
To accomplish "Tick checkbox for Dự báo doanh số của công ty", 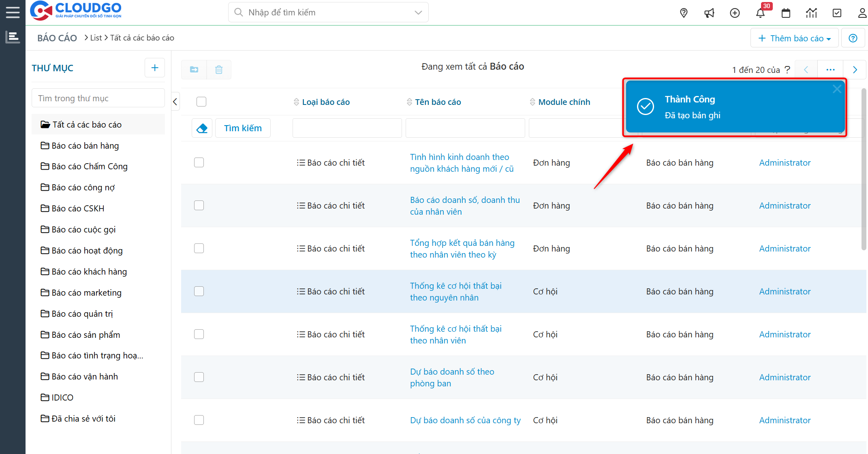I will [x=199, y=420].
